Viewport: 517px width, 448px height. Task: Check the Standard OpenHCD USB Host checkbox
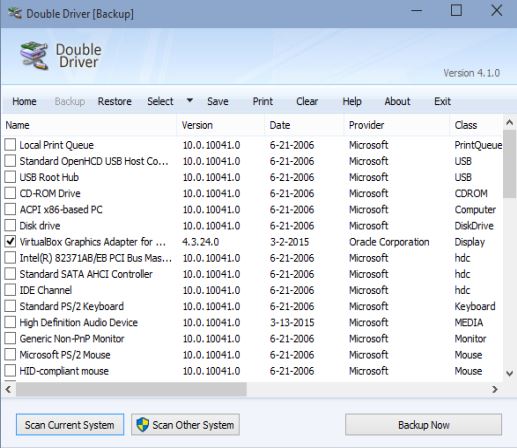click(10, 161)
